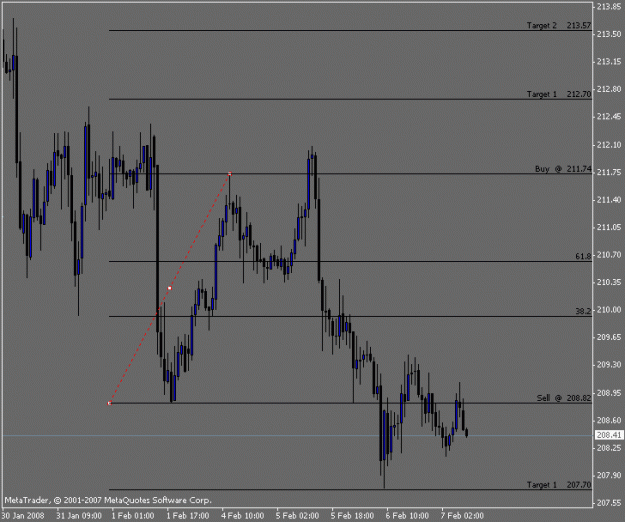This screenshot has width=625, height=522.
Task: Click the 7 Feb 02:00 time label
Action: pyautogui.click(x=462, y=516)
